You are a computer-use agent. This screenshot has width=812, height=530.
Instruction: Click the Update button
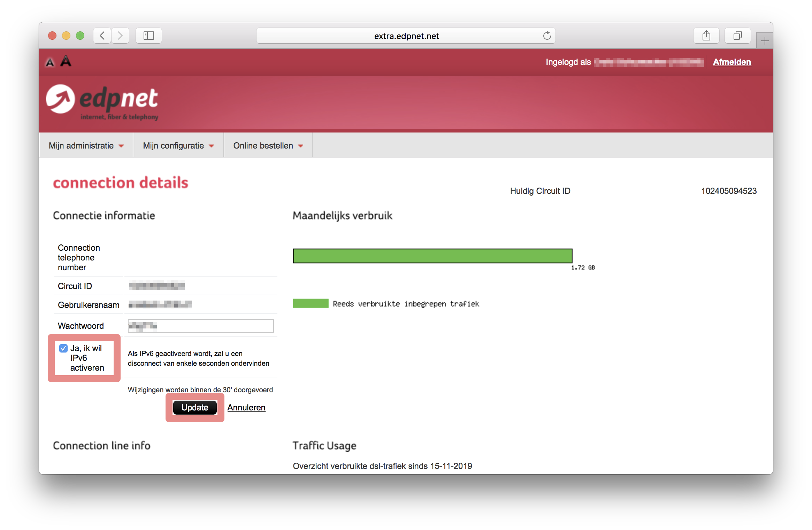tap(195, 408)
